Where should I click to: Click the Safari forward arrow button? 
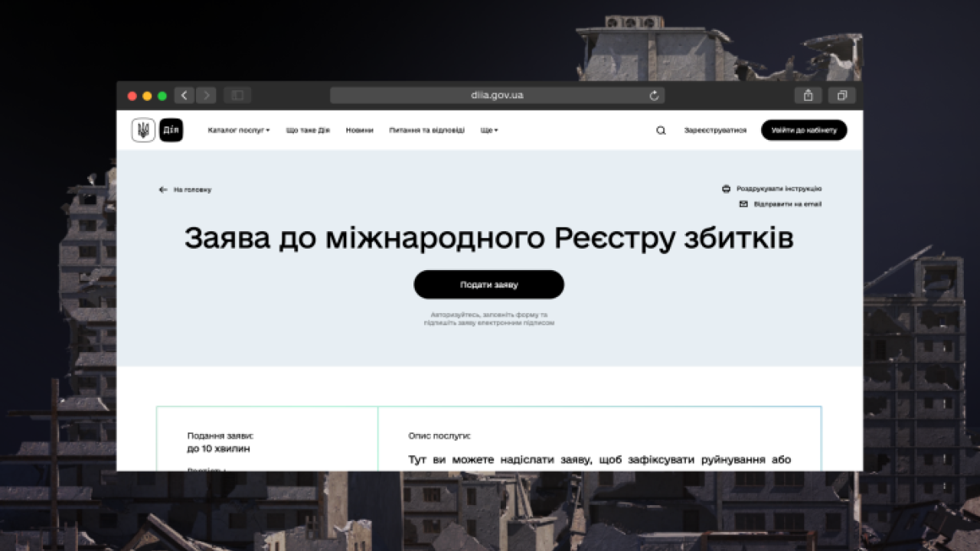206,96
